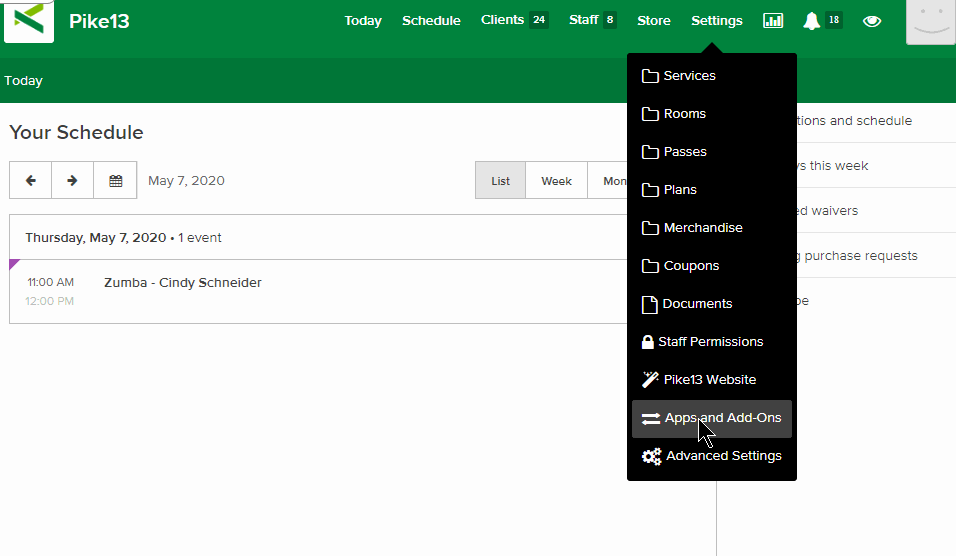Screen dimensions: 956x556
Task: Open Zumba - Cindy Schneider event
Action: (182, 283)
